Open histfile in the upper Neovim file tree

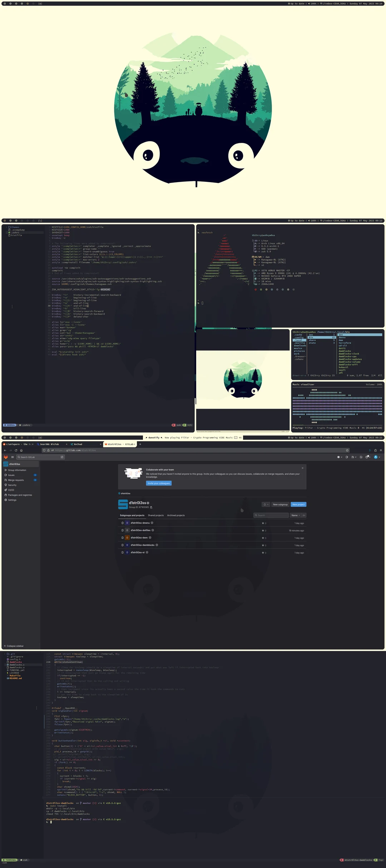click(x=15, y=235)
